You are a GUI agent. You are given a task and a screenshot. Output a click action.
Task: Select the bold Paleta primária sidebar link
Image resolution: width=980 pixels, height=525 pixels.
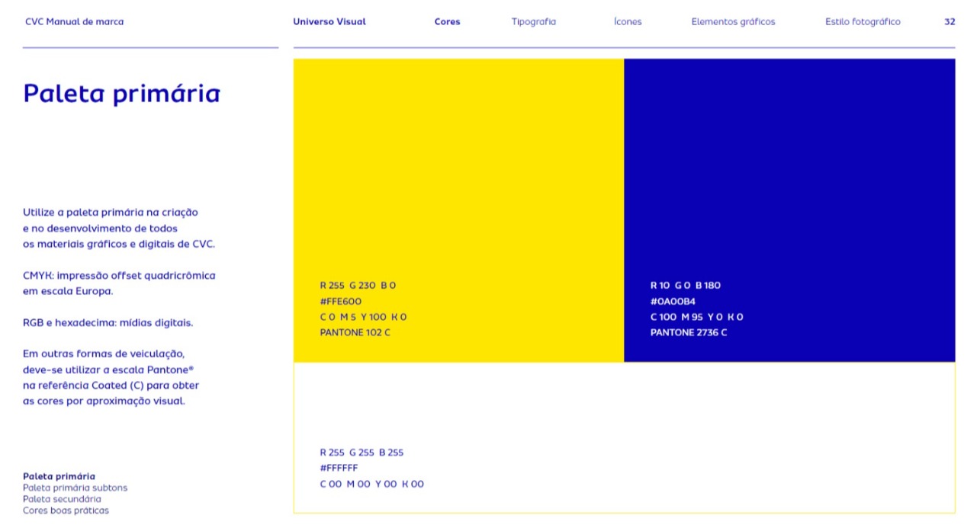tap(59, 476)
